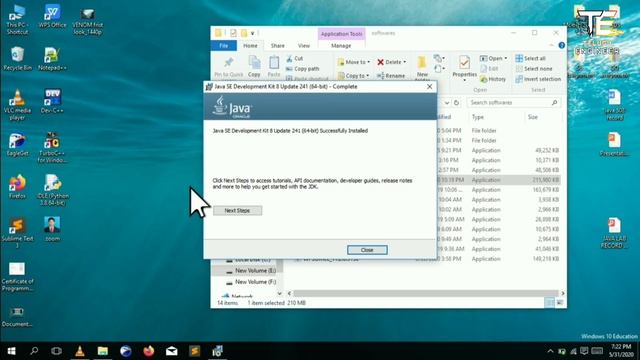The image size is (640, 360).
Task: Open Task View on taskbar
Action: coord(57,351)
